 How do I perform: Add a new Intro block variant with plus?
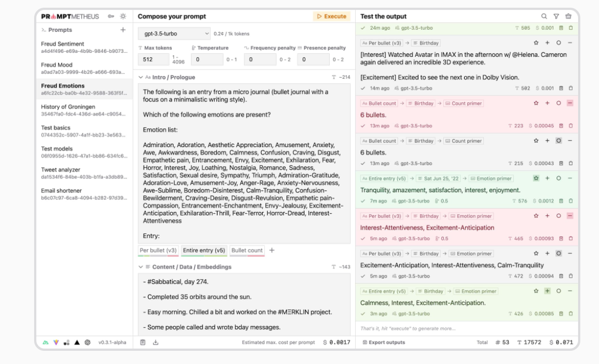[x=271, y=251]
